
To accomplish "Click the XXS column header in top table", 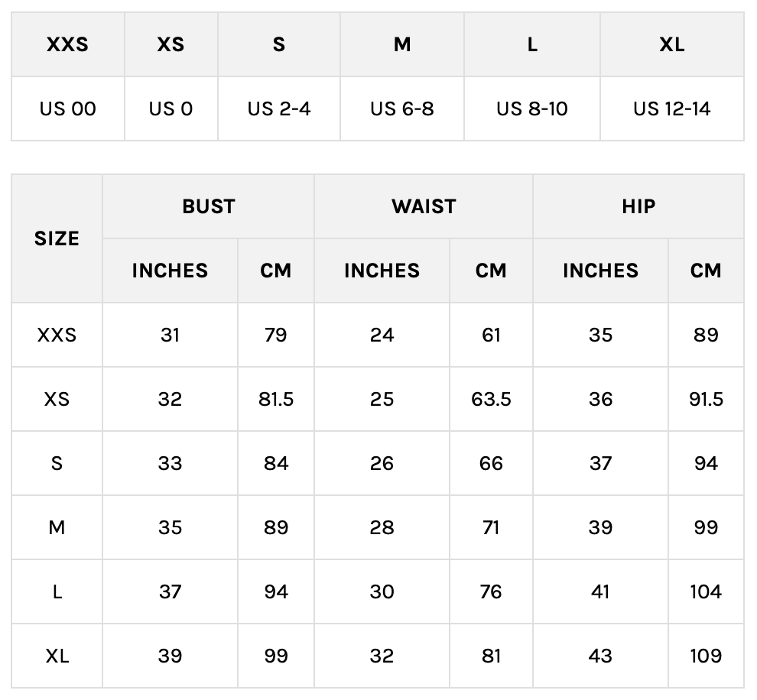I will point(67,44).
